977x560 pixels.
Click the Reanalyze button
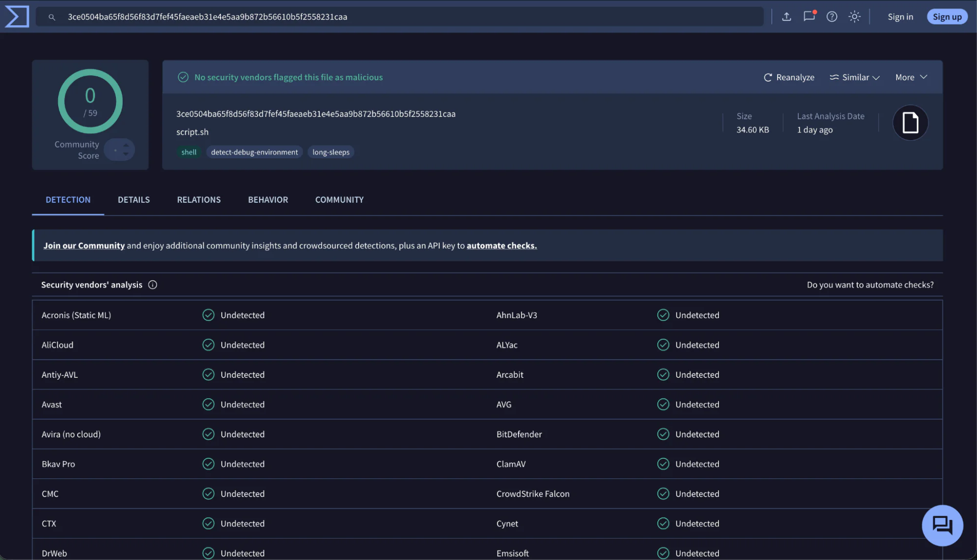tap(789, 77)
